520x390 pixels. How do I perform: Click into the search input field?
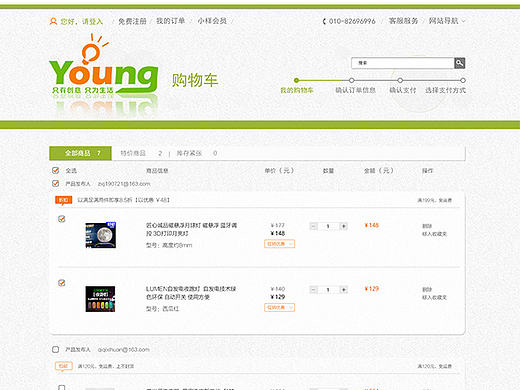[x=403, y=63]
